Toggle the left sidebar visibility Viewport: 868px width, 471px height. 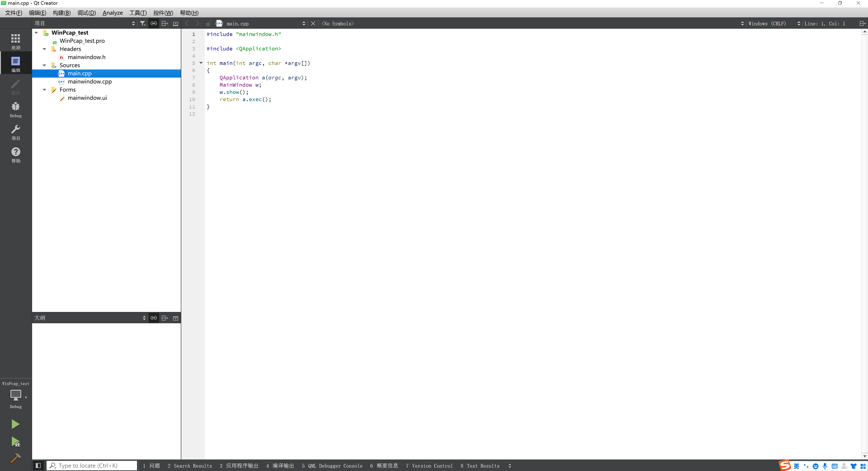[x=38, y=466]
